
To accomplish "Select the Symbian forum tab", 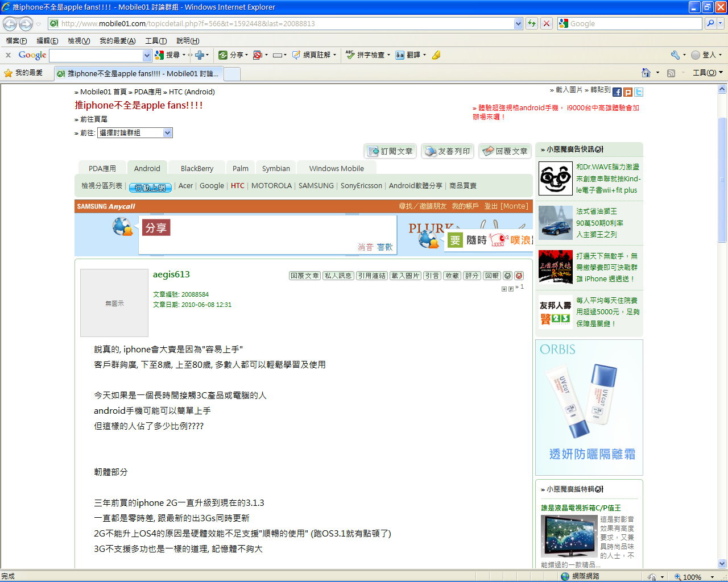I will (276, 168).
